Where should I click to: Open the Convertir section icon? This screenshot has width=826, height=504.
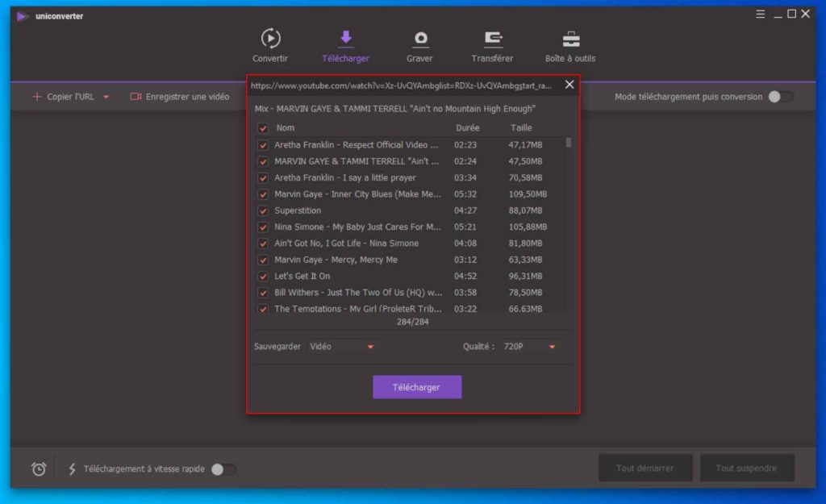270,39
